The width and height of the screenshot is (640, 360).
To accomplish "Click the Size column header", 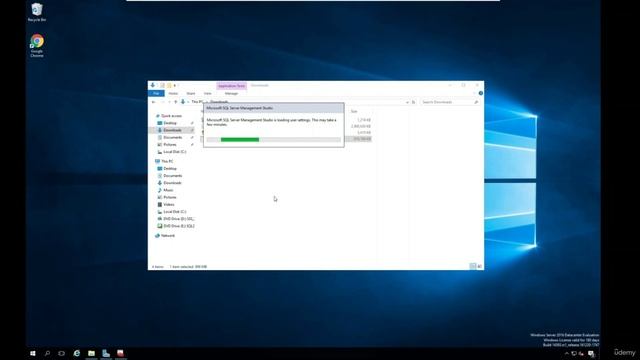I will click(354, 111).
